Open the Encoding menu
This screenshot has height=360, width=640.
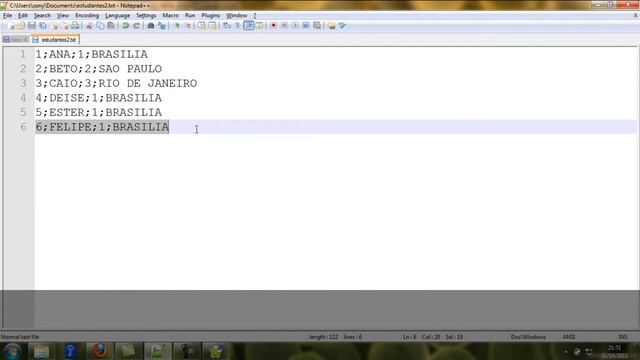coord(87,16)
